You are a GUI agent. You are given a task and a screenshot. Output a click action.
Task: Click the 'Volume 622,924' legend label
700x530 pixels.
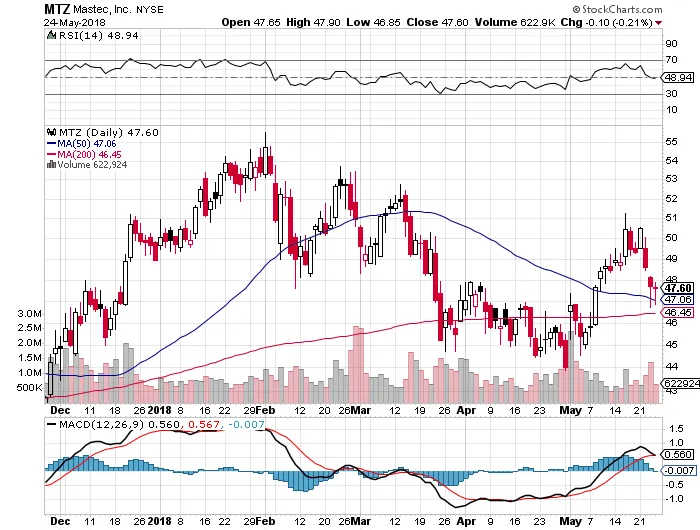point(92,165)
